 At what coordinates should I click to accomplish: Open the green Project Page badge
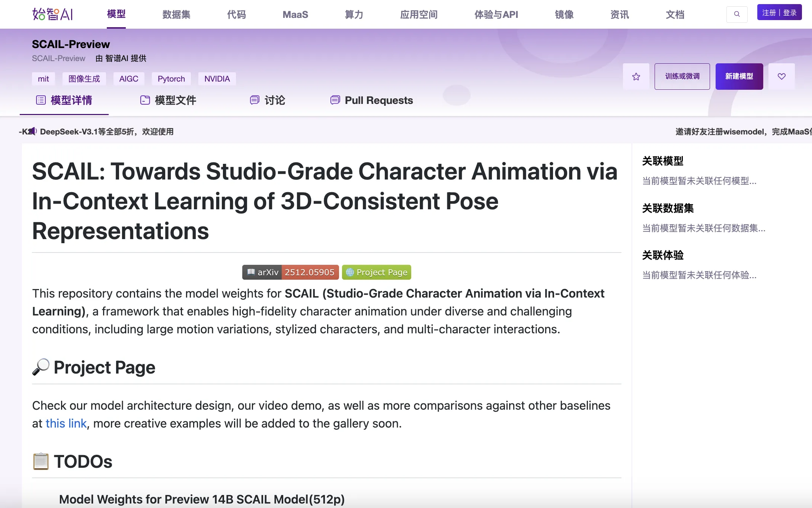tap(376, 272)
